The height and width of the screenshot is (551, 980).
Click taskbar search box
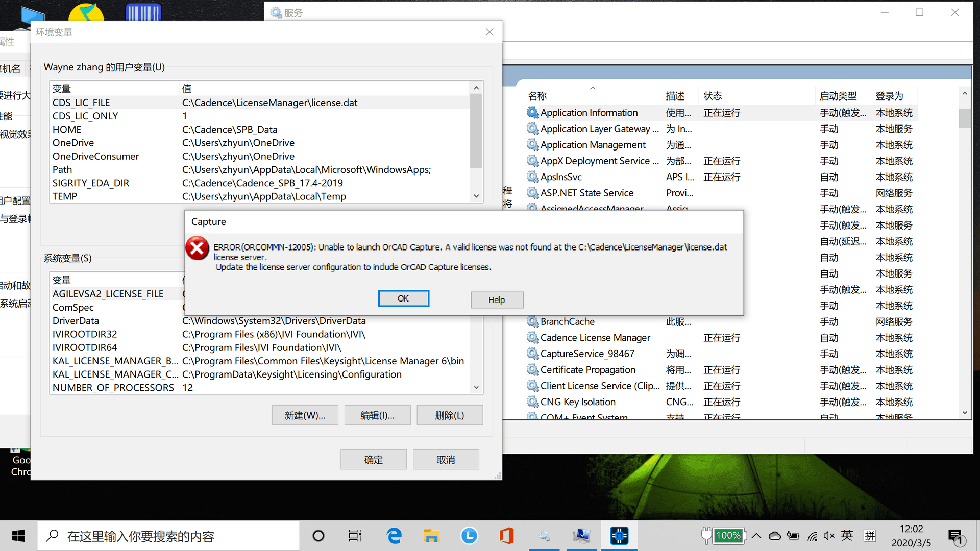point(168,536)
